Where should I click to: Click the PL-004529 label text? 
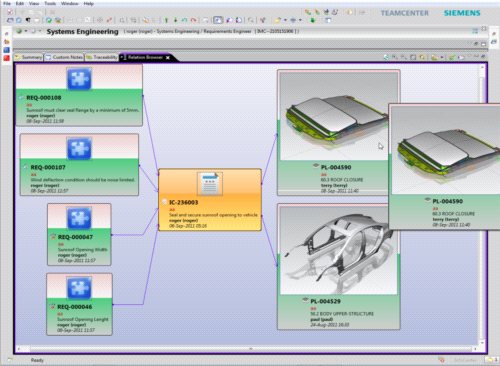coord(325,301)
